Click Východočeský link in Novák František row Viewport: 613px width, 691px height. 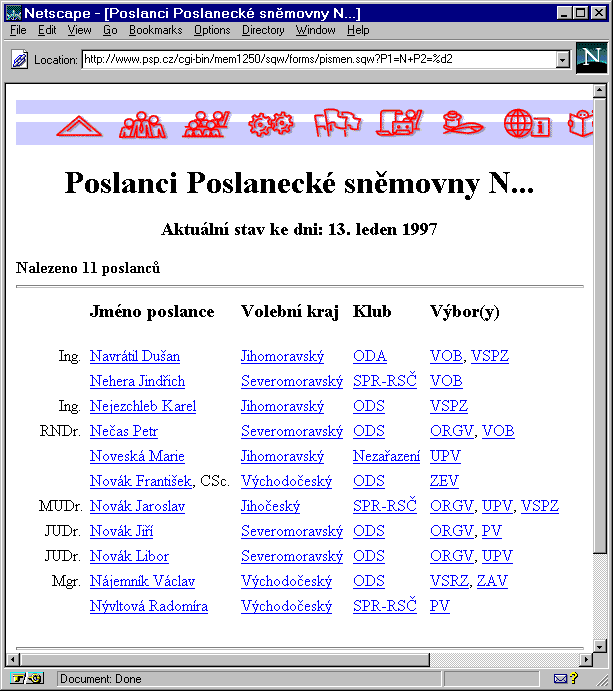(286, 481)
